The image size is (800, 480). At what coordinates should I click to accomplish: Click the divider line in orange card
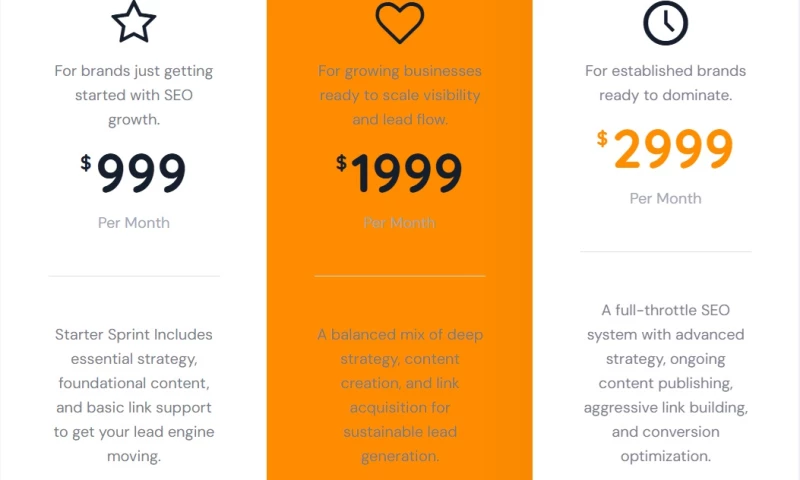pos(399,276)
